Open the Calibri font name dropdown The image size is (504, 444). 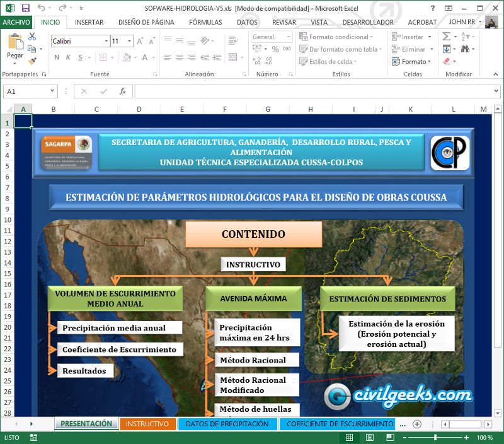(x=80, y=41)
